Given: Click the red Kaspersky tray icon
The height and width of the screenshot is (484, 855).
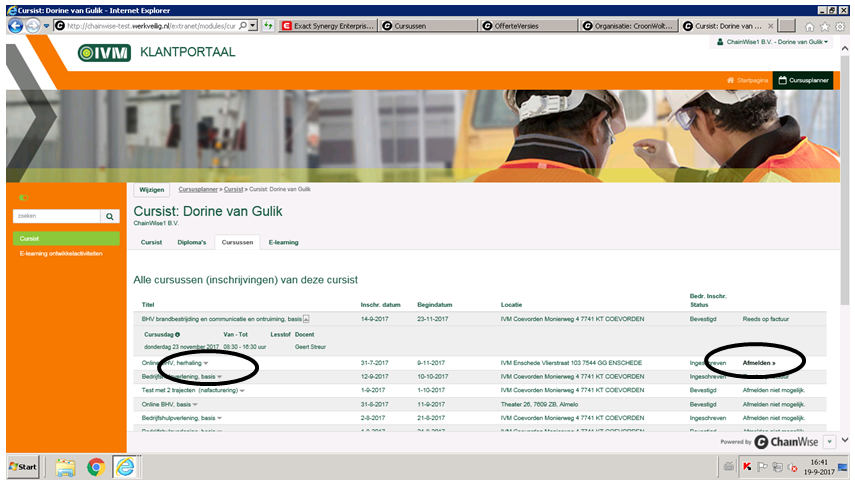Looking at the screenshot, I should pyautogui.click(x=747, y=467).
